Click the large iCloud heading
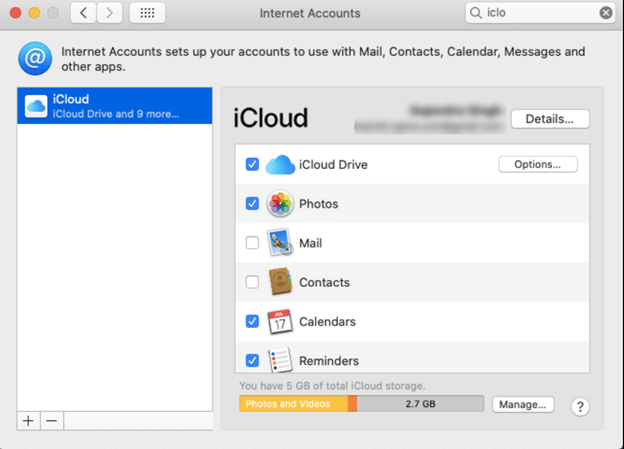624x449 pixels. (271, 118)
